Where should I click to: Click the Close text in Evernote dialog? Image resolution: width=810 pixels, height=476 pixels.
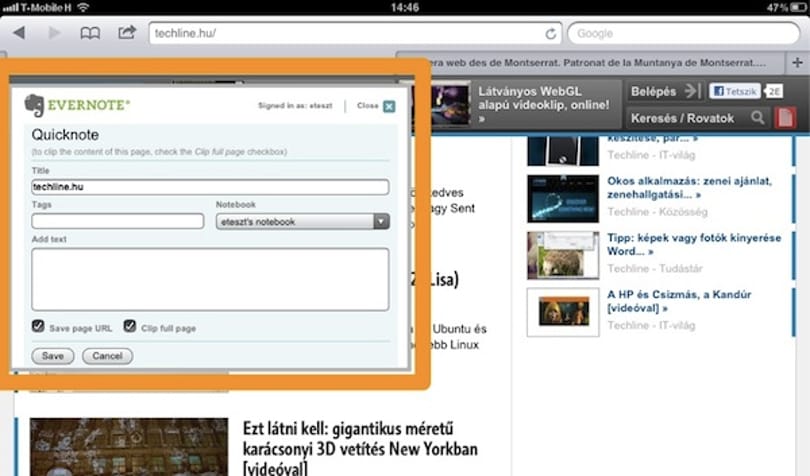367,105
